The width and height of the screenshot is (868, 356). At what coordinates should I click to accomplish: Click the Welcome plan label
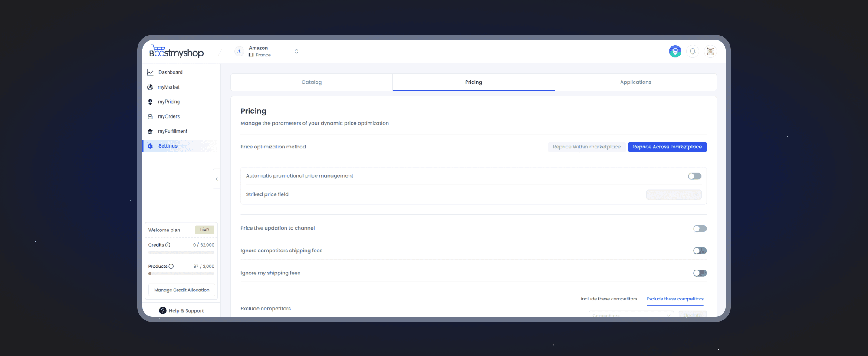click(164, 230)
